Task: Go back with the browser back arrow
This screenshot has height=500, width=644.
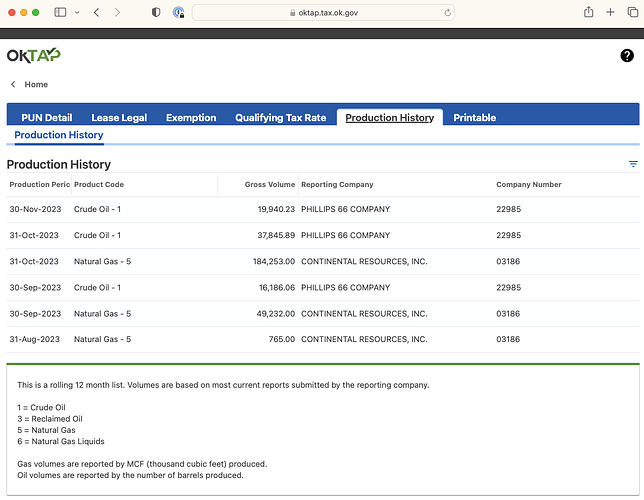Action: point(97,12)
